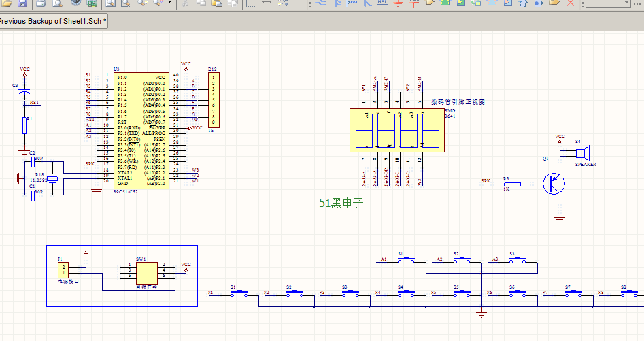Select the S8 push-button switch

tap(629, 293)
